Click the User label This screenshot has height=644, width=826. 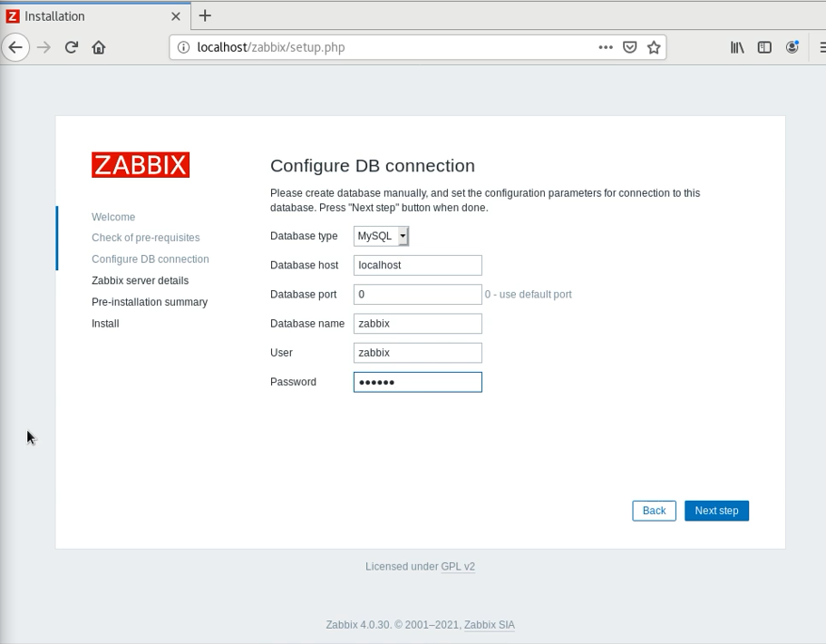click(x=281, y=353)
